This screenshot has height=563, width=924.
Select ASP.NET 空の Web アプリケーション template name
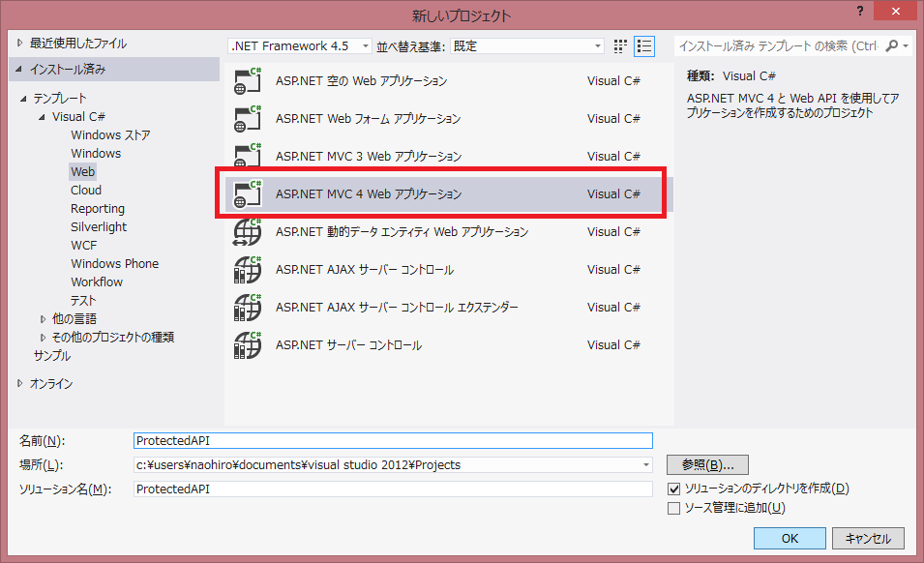coord(361,80)
